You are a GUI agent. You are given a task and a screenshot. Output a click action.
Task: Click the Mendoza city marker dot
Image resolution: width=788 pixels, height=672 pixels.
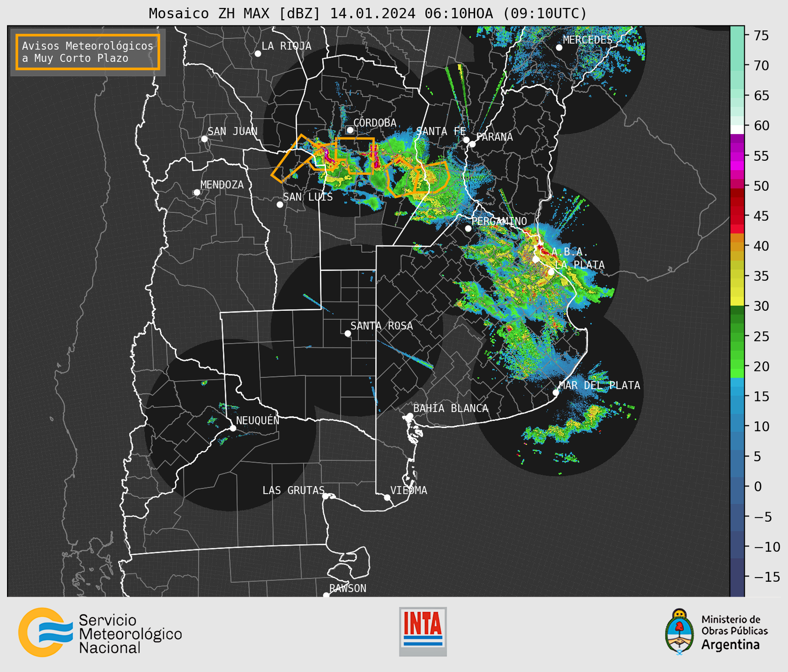point(197,193)
